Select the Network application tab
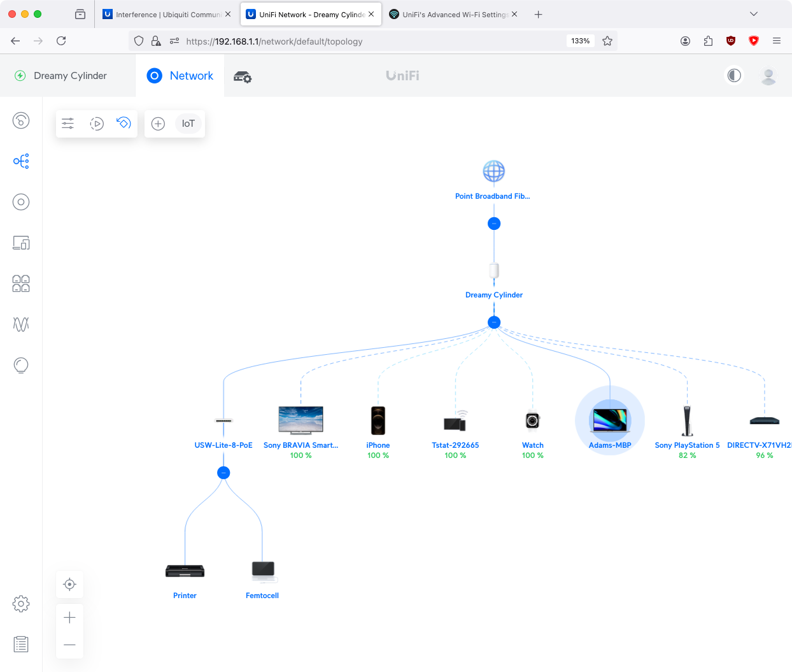This screenshot has width=792, height=672. pyautogui.click(x=180, y=76)
